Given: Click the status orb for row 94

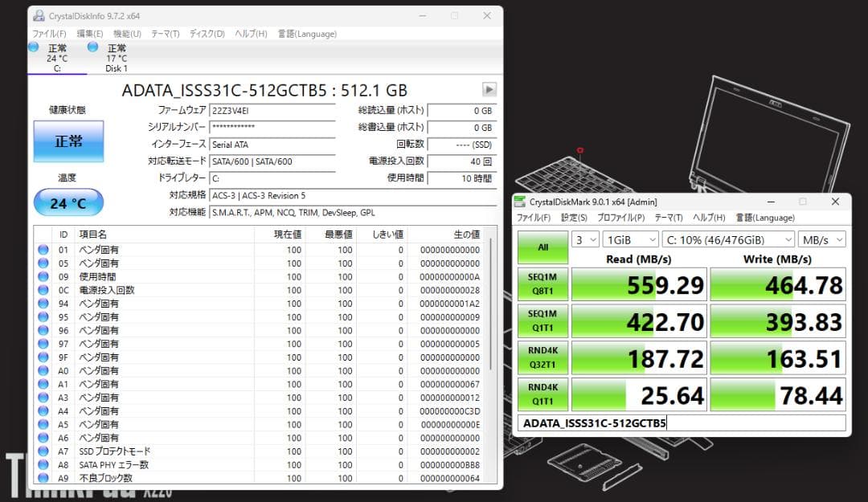Looking at the screenshot, I should pyautogui.click(x=43, y=304).
